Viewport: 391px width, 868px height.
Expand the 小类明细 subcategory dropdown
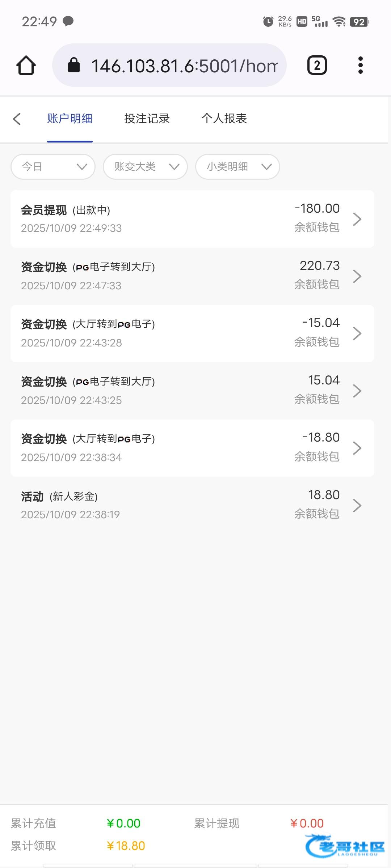tap(237, 167)
